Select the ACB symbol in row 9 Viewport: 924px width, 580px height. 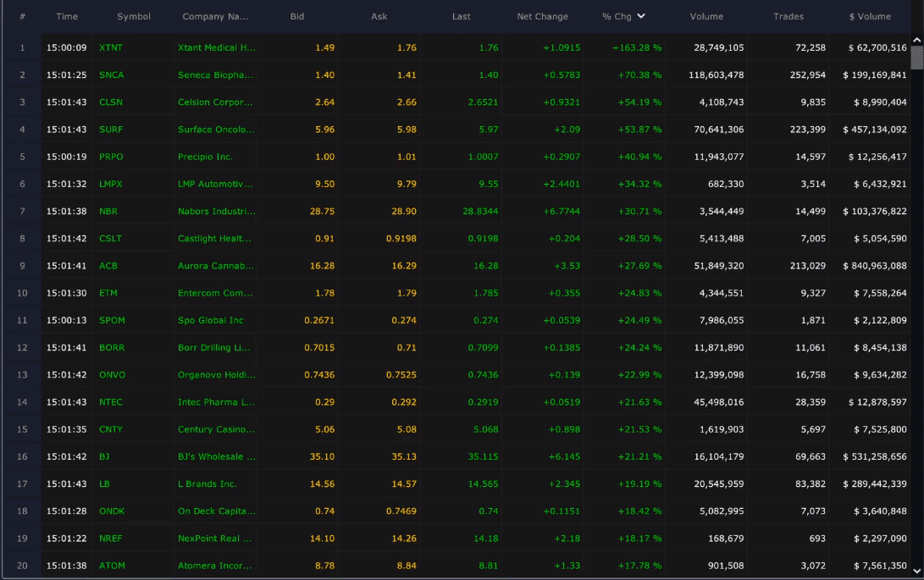108,266
